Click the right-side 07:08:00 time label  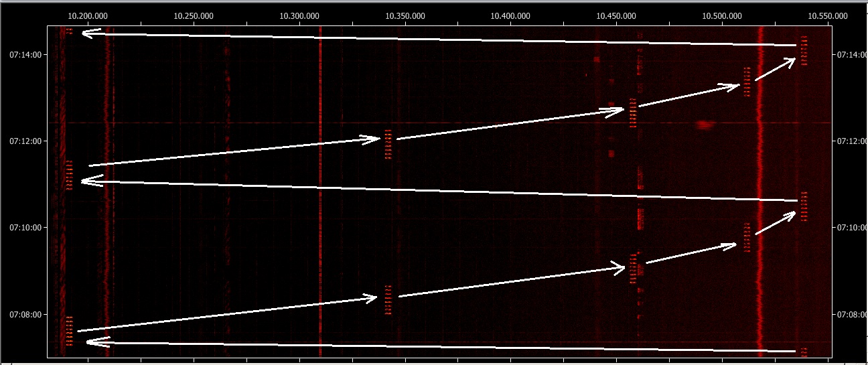pyautogui.click(x=846, y=314)
